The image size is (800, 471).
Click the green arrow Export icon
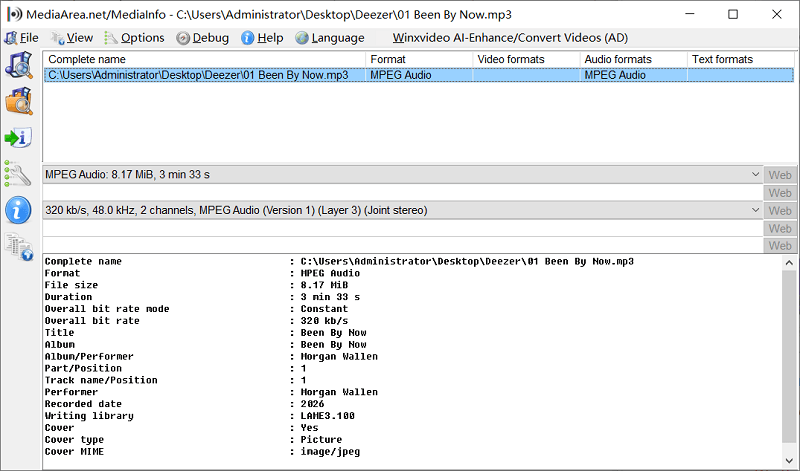click(19, 137)
